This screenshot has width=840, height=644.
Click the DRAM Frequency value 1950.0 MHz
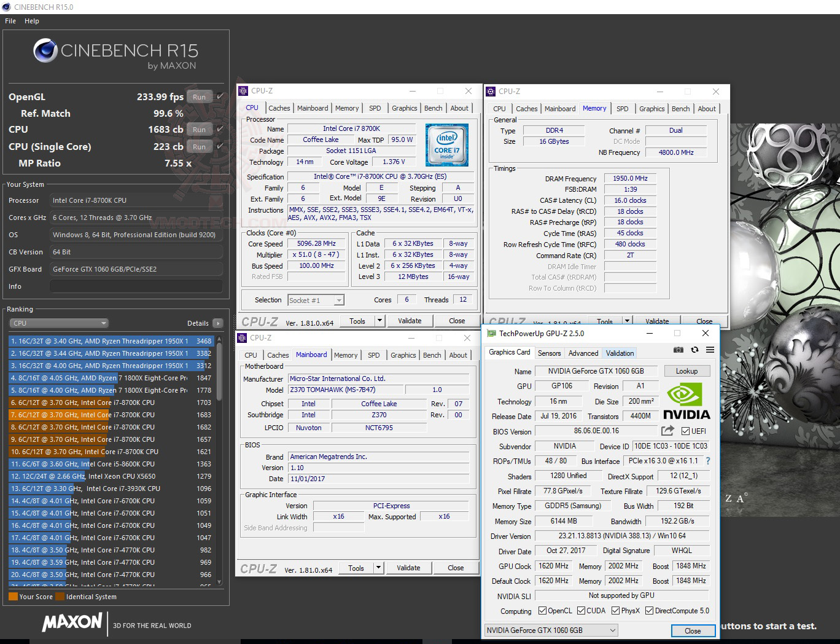pyautogui.click(x=630, y=178)
